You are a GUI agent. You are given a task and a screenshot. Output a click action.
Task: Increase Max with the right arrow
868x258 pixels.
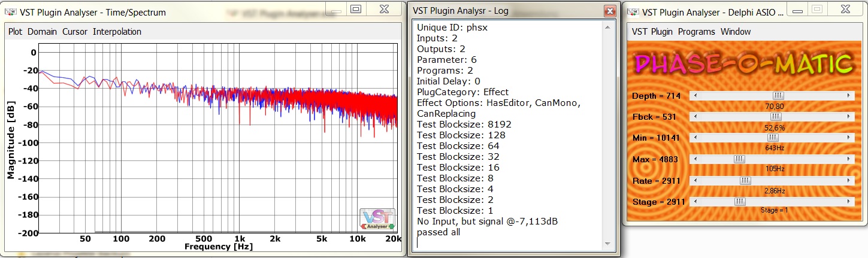[849, 159]
